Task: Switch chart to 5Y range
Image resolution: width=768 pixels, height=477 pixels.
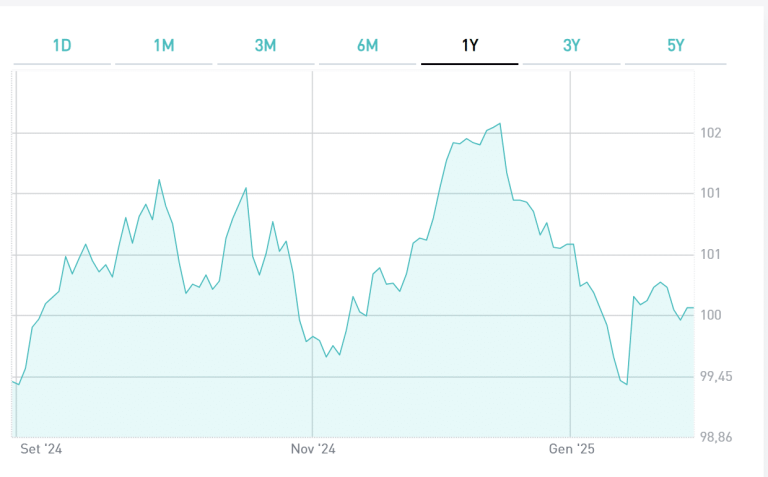Action: (x=675, y=45)
